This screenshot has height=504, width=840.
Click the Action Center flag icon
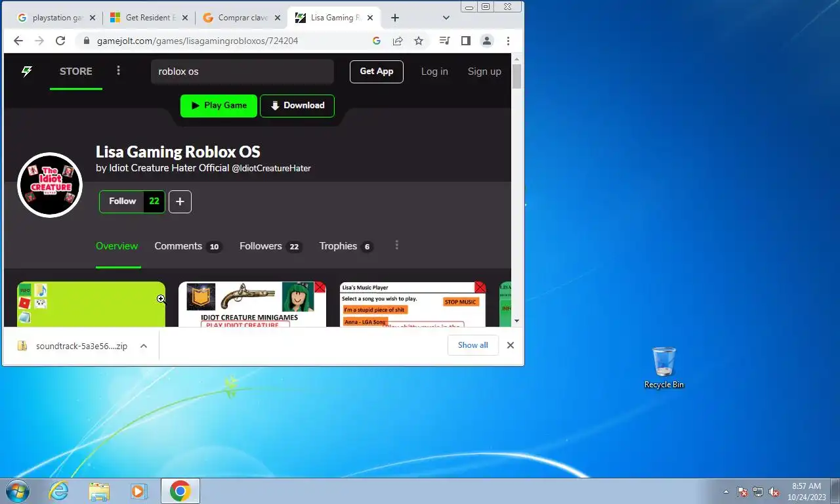pyautogui.click(x=742, y=492)
